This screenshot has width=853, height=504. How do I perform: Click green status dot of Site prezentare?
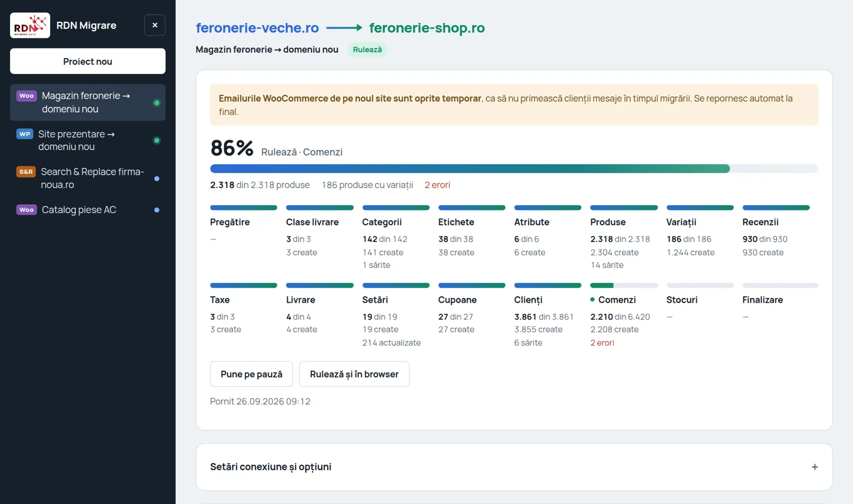pos(157,141)
